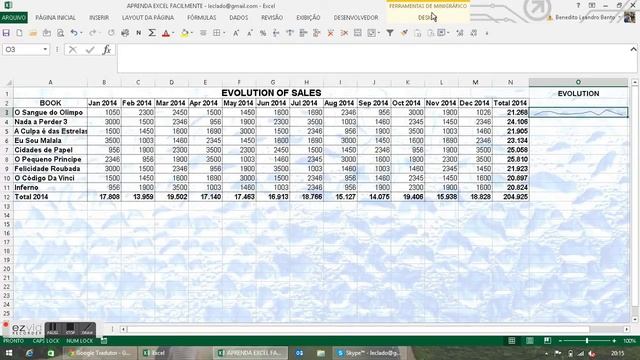Image resolution: width=640 pixels, height=360 pixels.
Task: Customize Quick Access toolbar dropdown arrow
Action: coord(487,33)
